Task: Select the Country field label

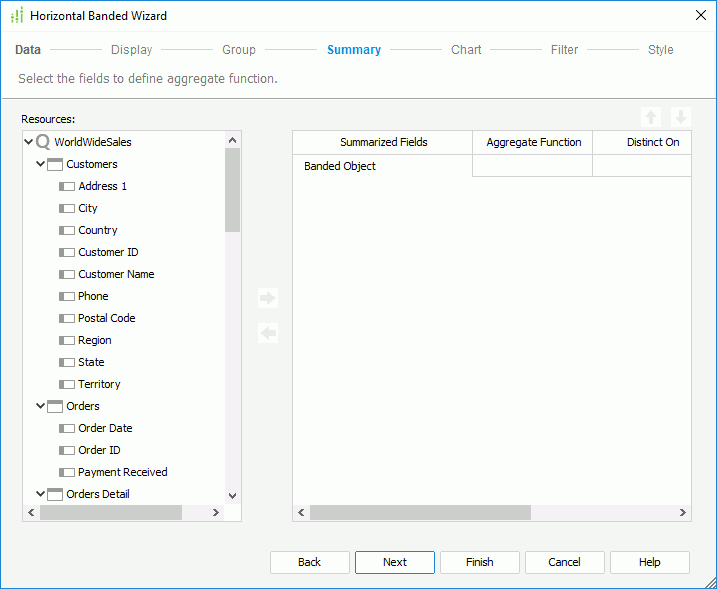Action: (98, 230)
